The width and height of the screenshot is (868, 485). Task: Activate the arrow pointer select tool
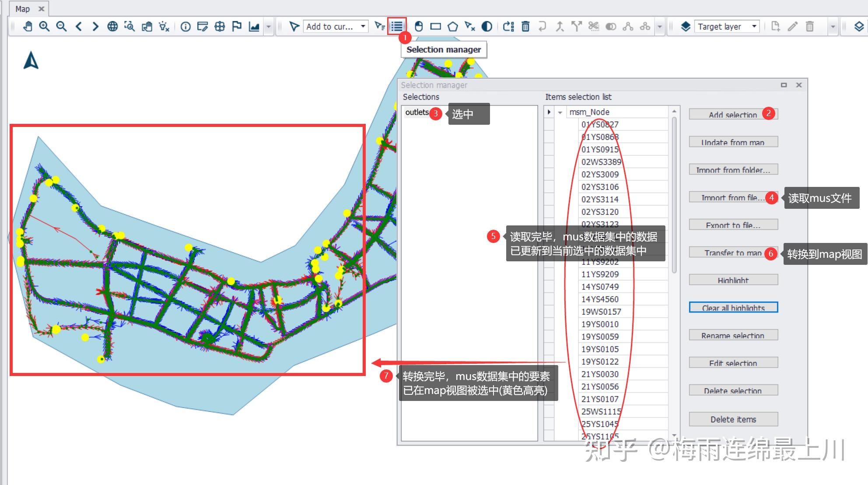[294, 27]
